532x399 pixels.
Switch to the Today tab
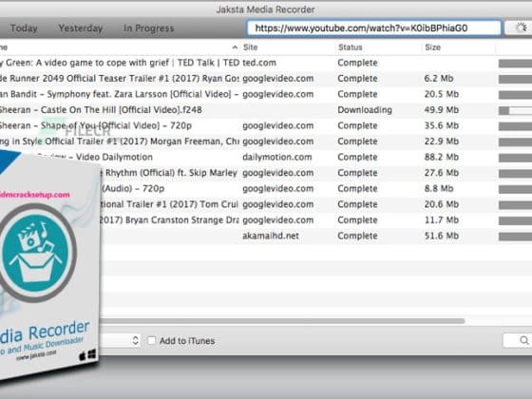(x=24, y=28)
